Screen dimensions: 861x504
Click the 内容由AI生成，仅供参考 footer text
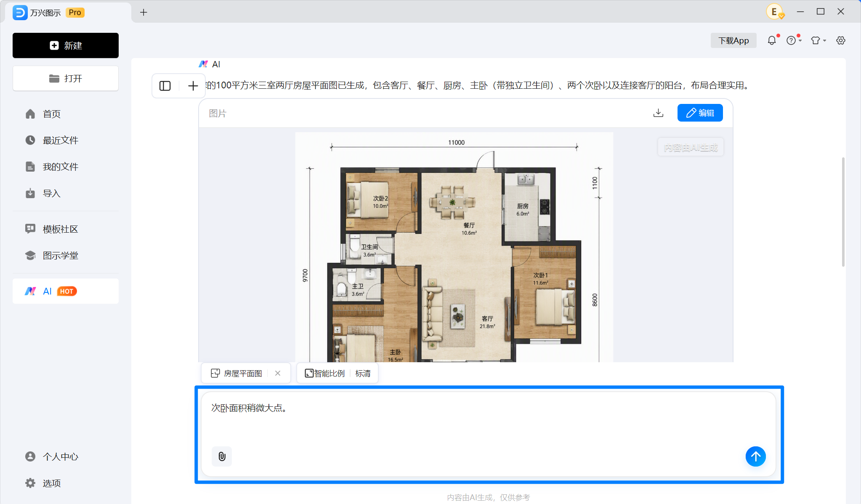pyautogui.click(x=488, y=497)
